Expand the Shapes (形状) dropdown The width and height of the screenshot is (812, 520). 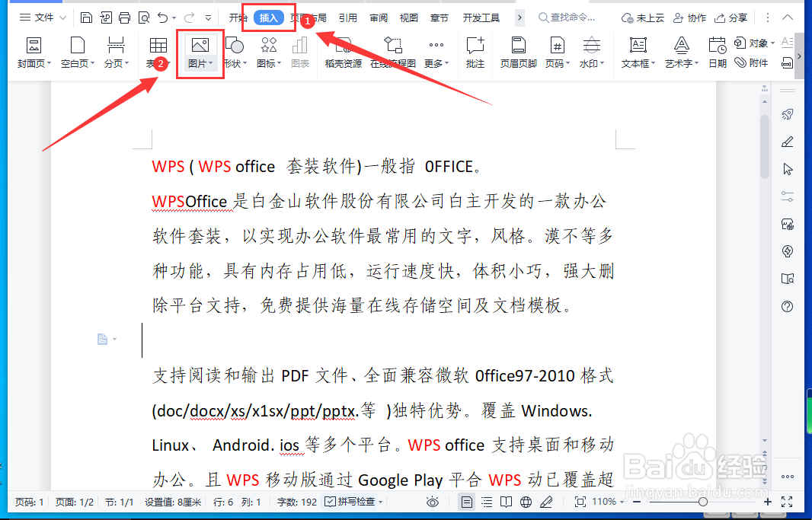245,64
